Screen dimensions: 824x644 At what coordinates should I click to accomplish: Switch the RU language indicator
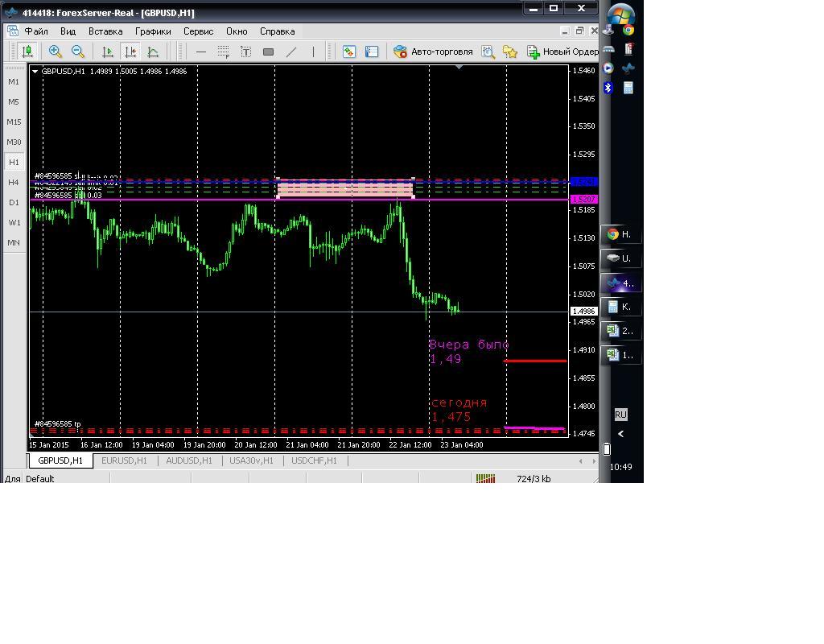tap(620, 415)
